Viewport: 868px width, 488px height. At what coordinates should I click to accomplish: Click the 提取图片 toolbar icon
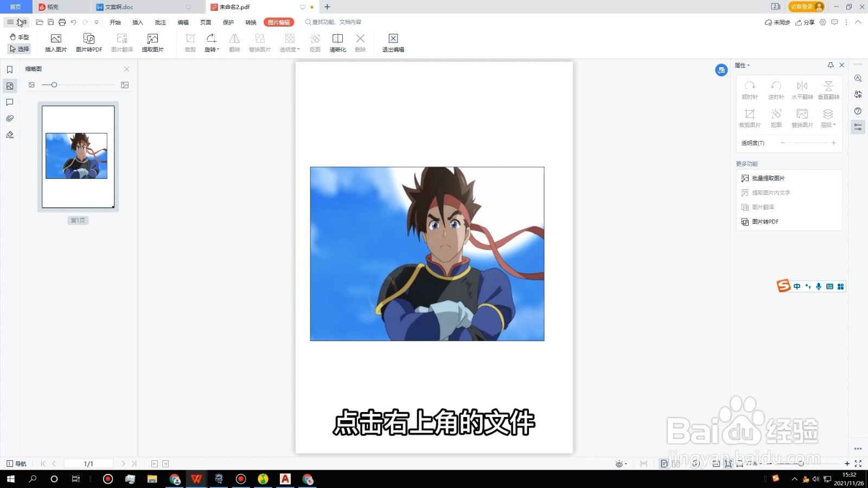click(x=152, y=43)
